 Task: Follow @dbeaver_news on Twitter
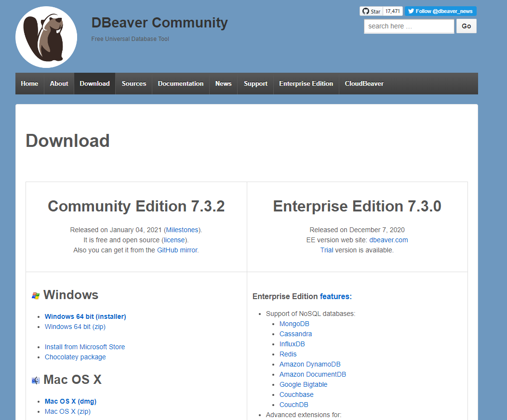pyautogui.click(x=440, y=11)
